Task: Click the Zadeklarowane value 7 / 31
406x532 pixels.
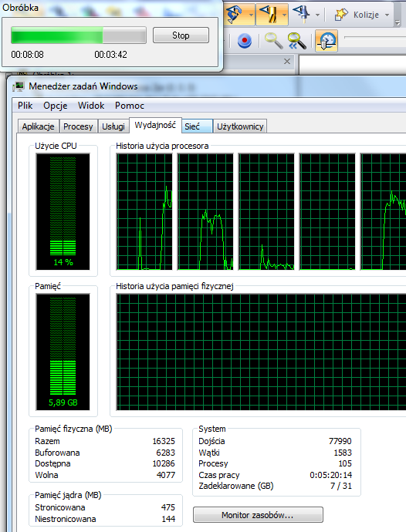Action: pyautogui.click(x=341, y=486)
